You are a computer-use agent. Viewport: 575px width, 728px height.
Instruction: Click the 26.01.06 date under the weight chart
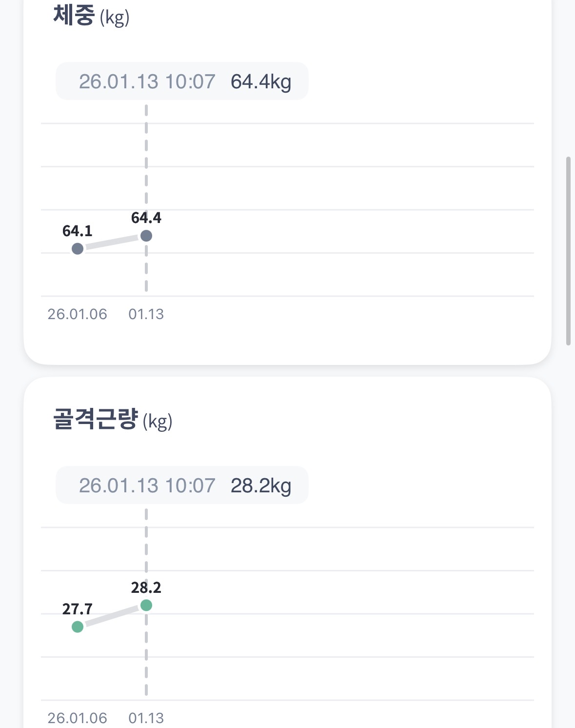[x=77, y=314]
